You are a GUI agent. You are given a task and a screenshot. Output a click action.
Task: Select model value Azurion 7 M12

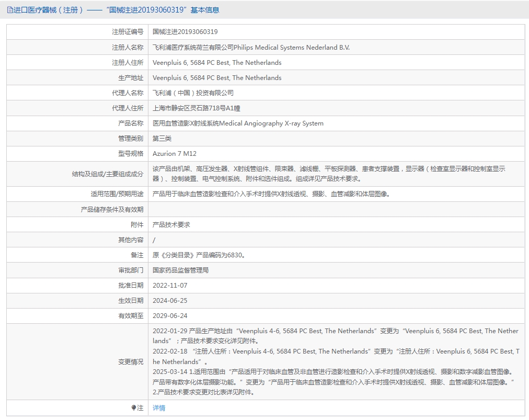175,154
